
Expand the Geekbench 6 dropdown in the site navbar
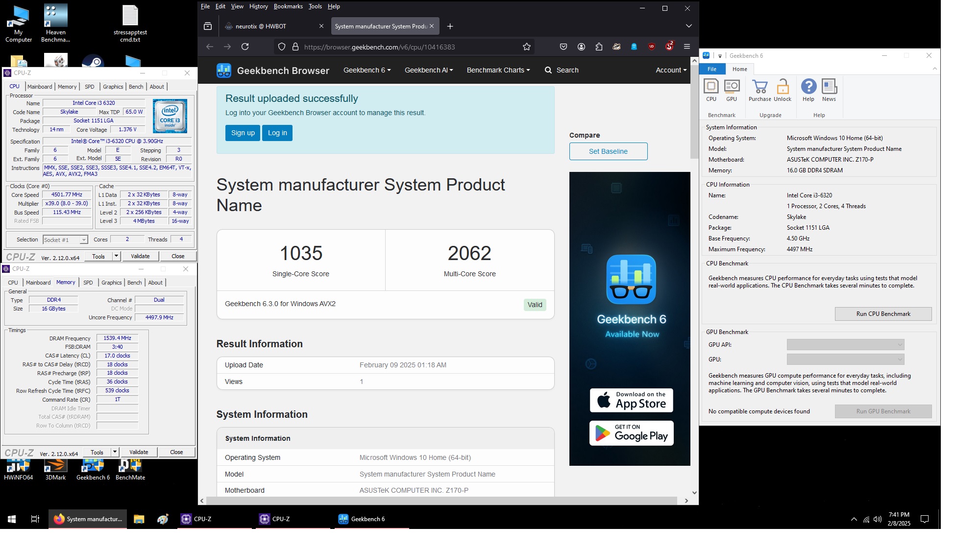[367, 70]
